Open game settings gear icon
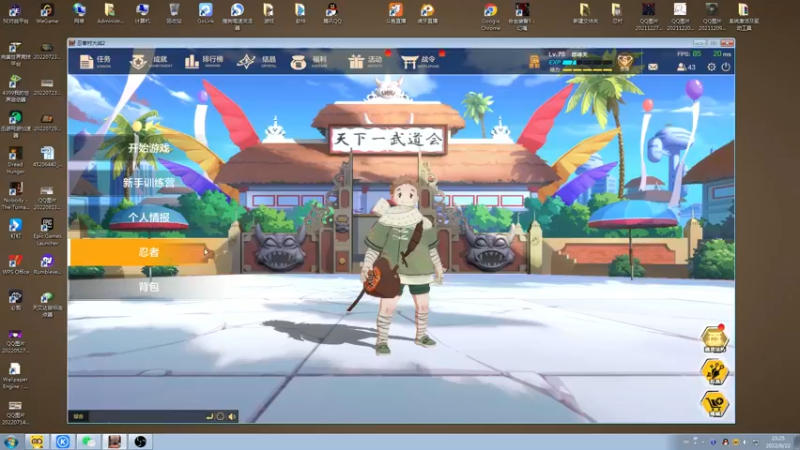Image resolution: width=800 pixels, height=450 pixels. click(x=711, y=67)
